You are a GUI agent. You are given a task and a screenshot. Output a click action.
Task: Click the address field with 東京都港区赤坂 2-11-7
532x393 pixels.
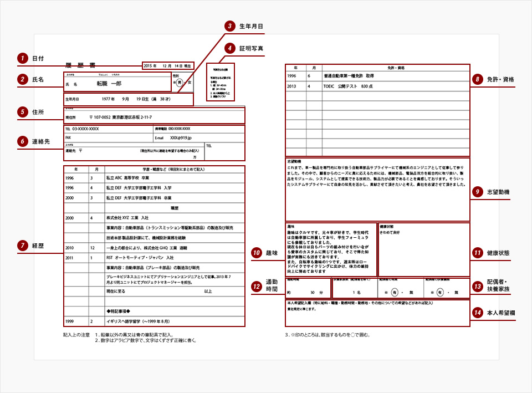pyautogui.click(x=154, y=118)
